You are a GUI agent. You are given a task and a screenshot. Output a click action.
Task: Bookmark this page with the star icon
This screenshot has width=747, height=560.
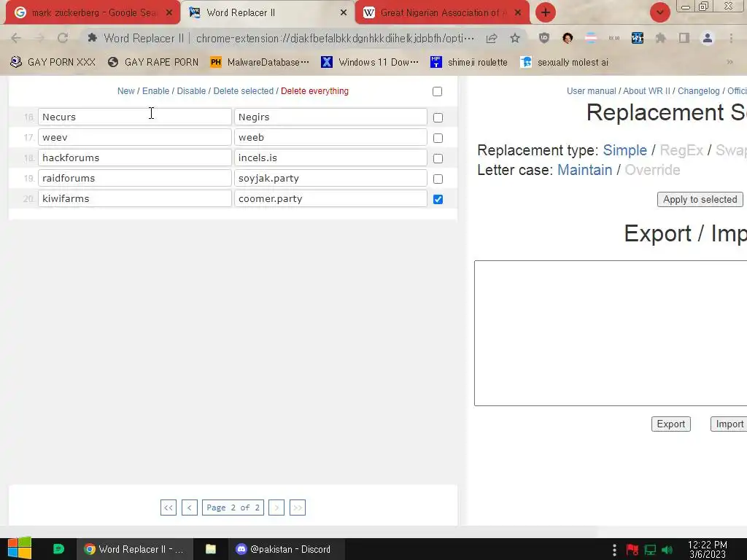click(x=515, y=38)
